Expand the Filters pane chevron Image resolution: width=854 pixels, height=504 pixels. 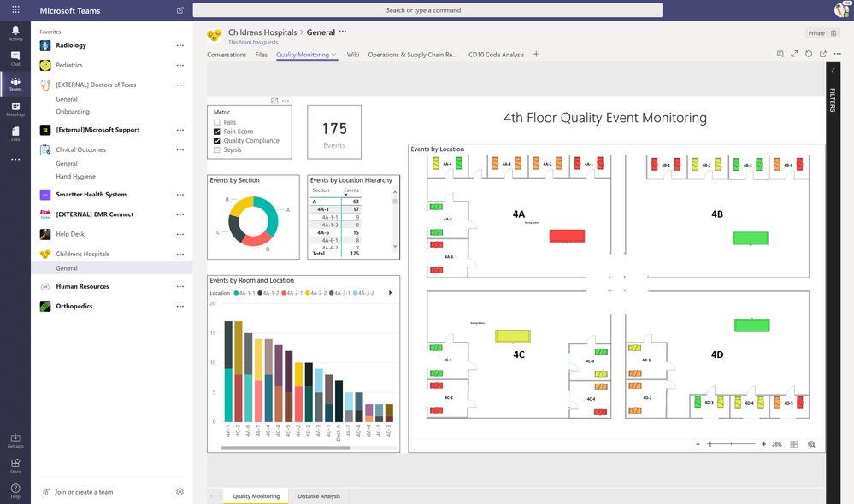tap(833, 71)
